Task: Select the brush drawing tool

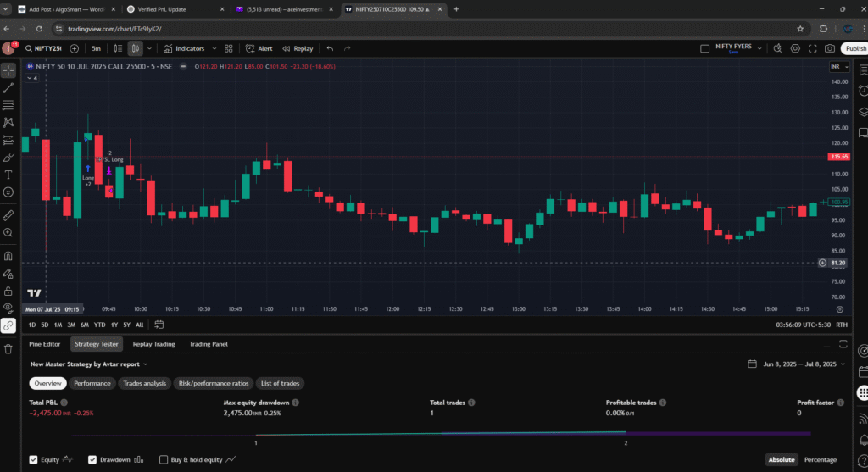Action: (8, 158)
